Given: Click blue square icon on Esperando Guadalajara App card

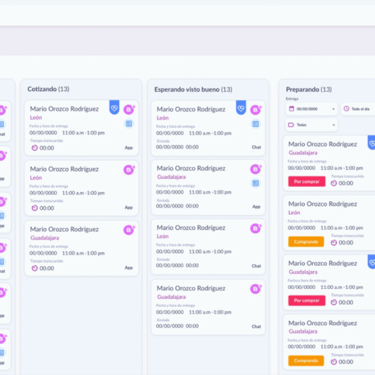Looking at the screenshot, I should tap(255, 183).
